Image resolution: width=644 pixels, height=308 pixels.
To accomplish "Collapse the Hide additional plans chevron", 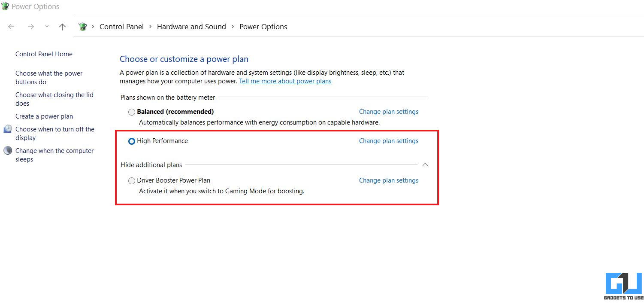I will 425,165.
